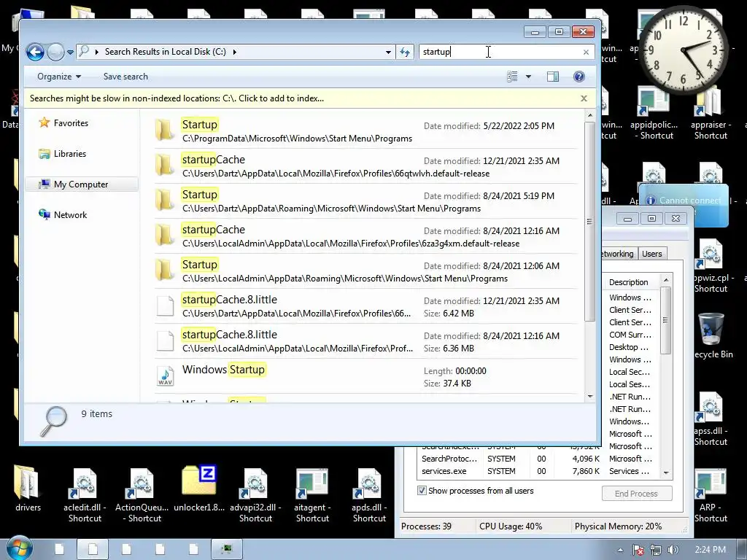The width and height of the screenshot is (747, 560).
Task: Click the Refresh button next to address bar
Action: coord(405,52)
